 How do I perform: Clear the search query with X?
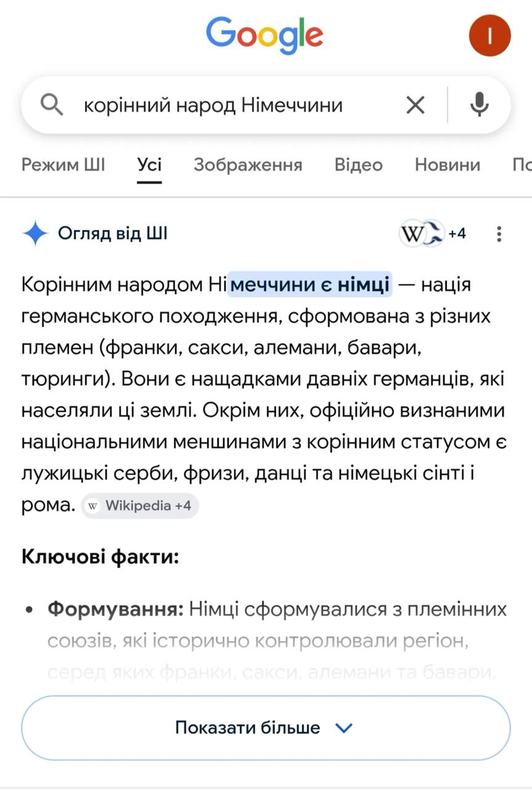coord(415,105)
